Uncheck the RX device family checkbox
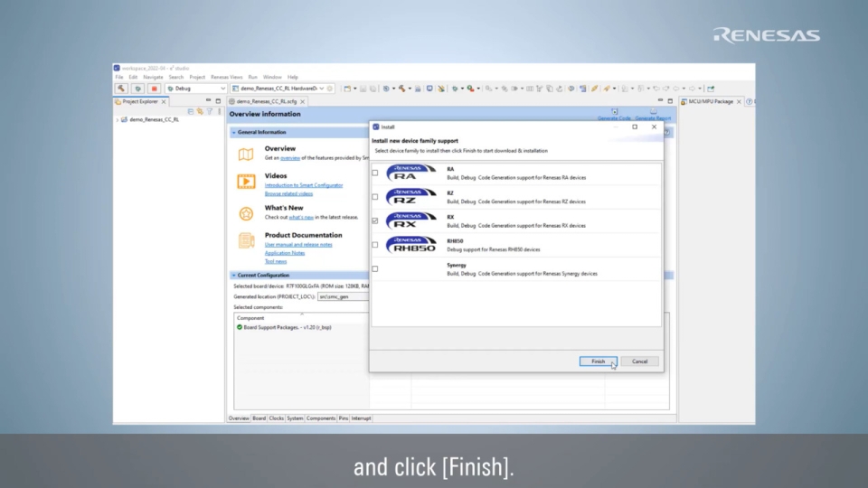The image size is (868, 488). point(375,221)
